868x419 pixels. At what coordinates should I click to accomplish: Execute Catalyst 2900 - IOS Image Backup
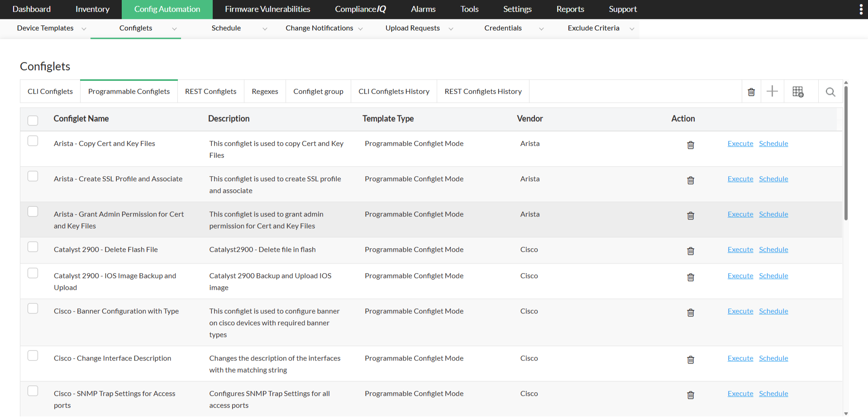(x=740, y=276)
